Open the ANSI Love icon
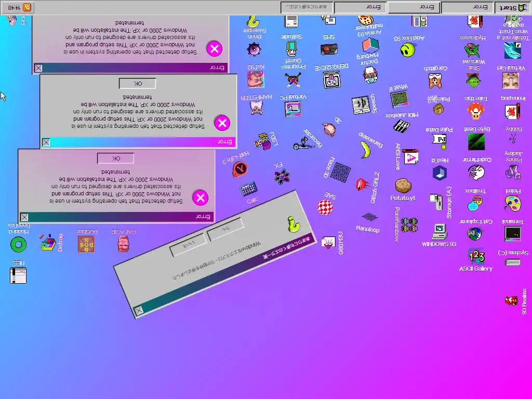 tap(410, 157)
